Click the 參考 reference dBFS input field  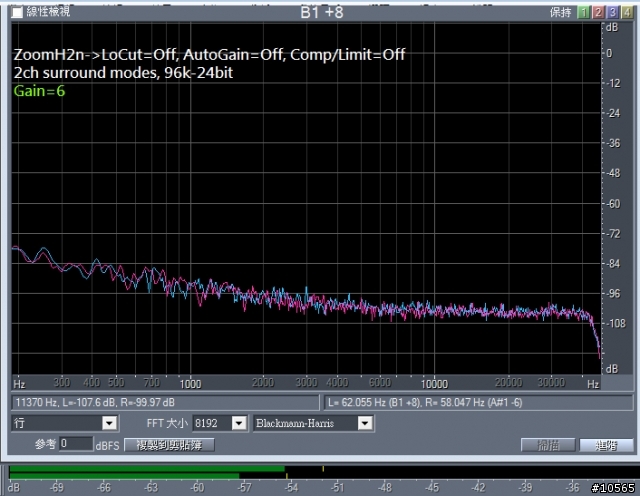click(76, 444)
